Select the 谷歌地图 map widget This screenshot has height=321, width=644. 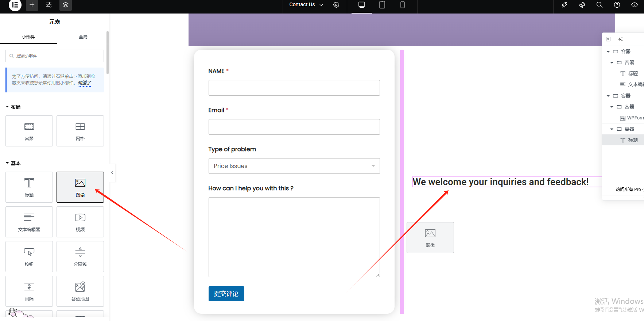click(80, 291)
